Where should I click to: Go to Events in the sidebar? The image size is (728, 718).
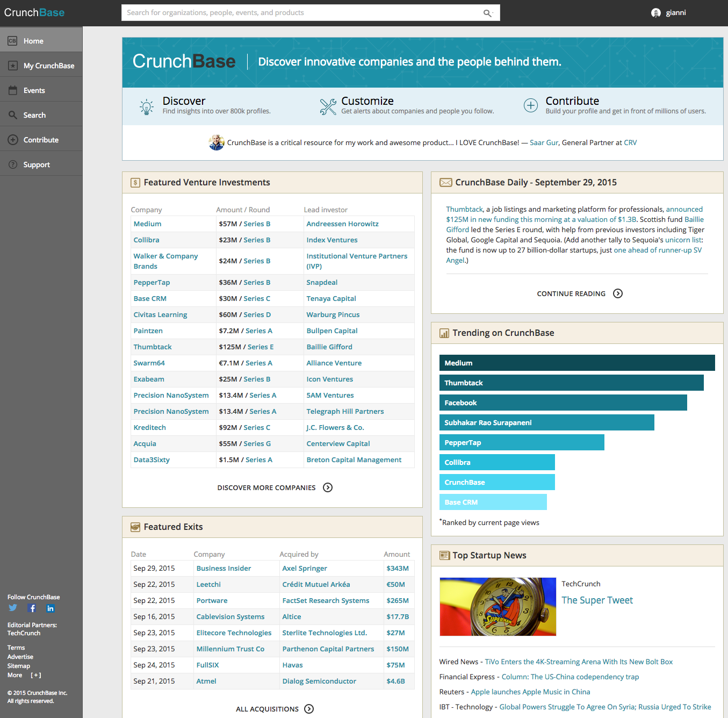[x=41, y=90]
